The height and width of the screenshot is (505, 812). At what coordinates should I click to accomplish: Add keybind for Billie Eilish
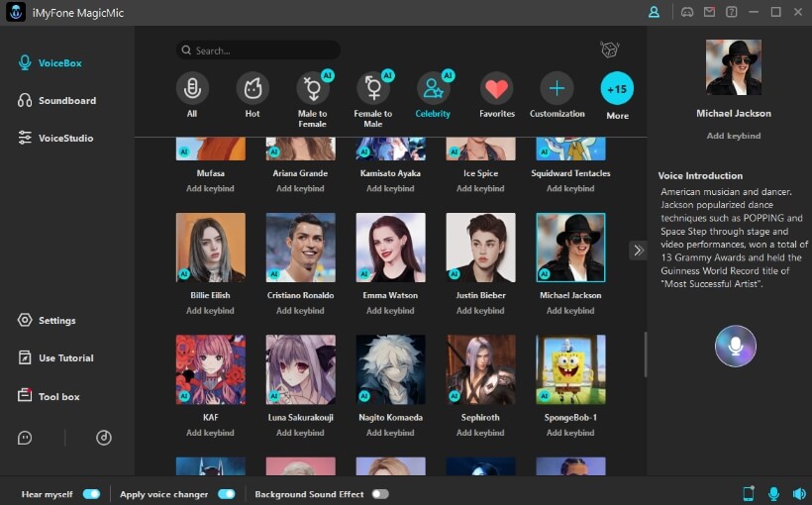click(x=210, y=311)
